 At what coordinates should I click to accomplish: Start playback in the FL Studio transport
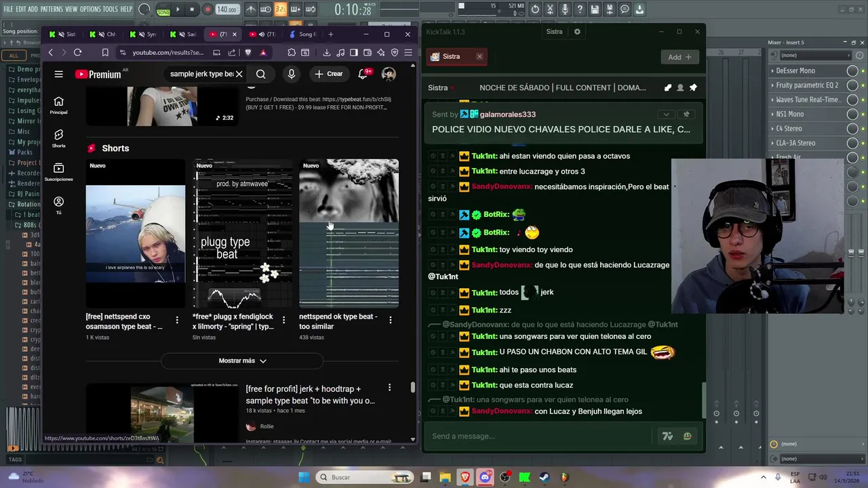[x=178, y=9]
